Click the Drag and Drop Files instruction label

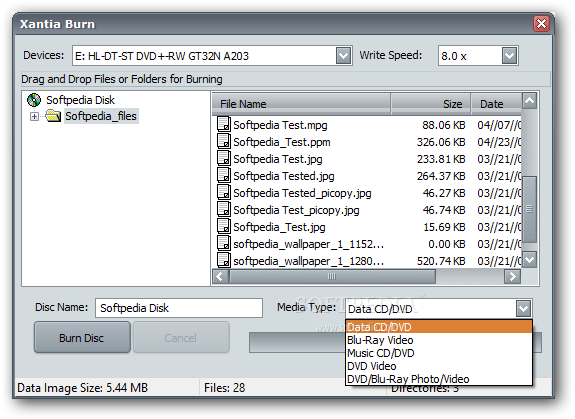[x=122, y=79]
